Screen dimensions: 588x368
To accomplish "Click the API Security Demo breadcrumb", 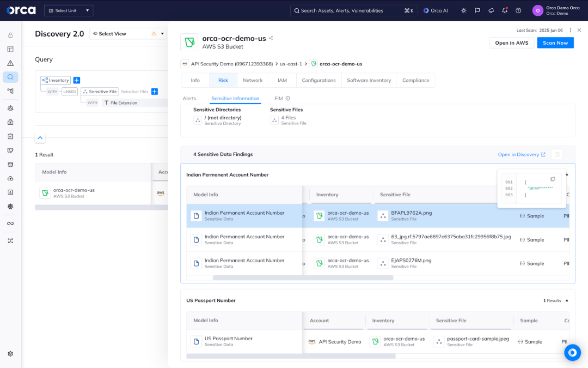I will pos(232,64).
